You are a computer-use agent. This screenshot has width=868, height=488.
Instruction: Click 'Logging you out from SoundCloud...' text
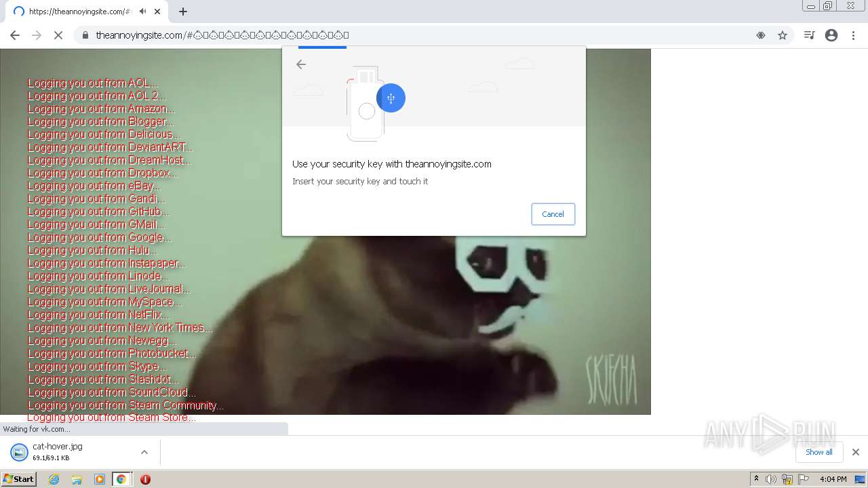(x=112, y=392)
